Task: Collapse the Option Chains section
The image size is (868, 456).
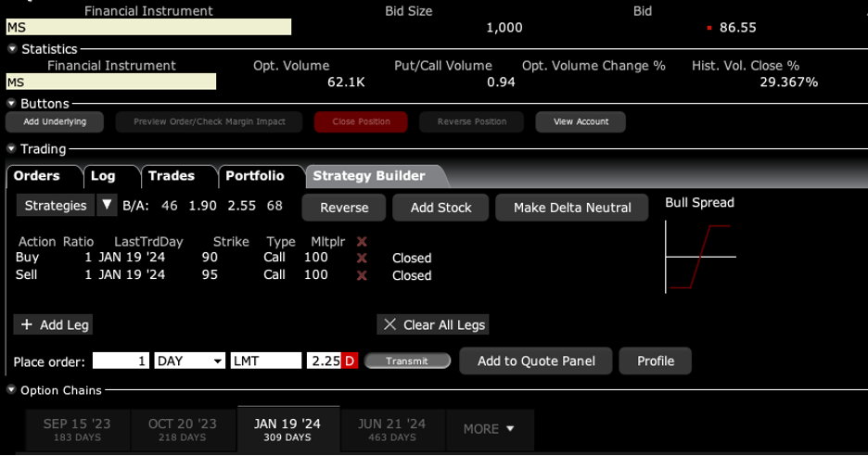Action: coord(12,391)
